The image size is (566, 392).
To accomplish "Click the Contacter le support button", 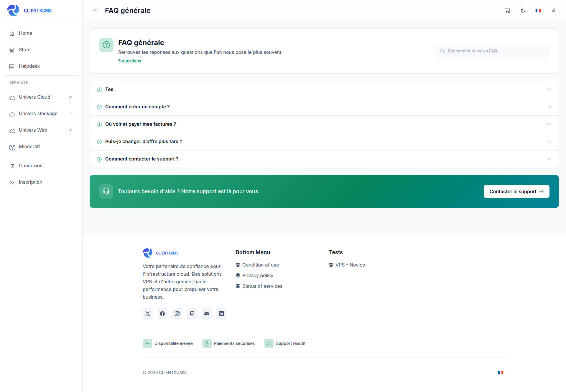I will point(516,191).
